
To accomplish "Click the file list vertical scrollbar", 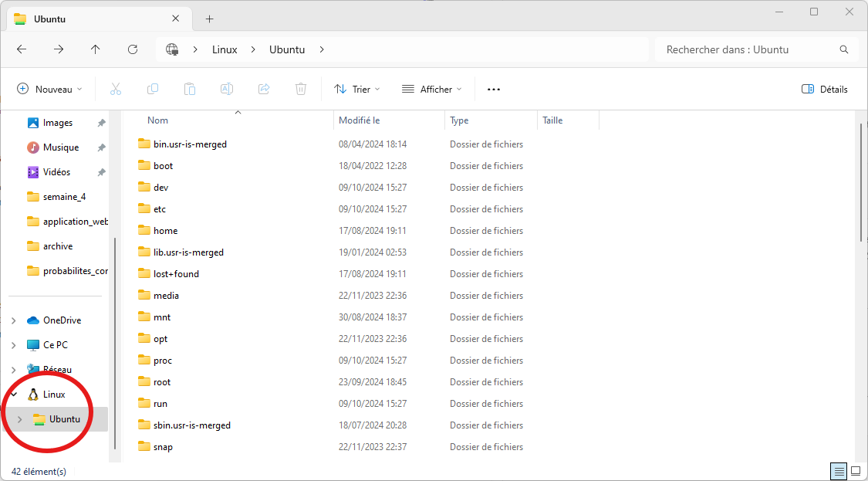I will pos(862,185).
